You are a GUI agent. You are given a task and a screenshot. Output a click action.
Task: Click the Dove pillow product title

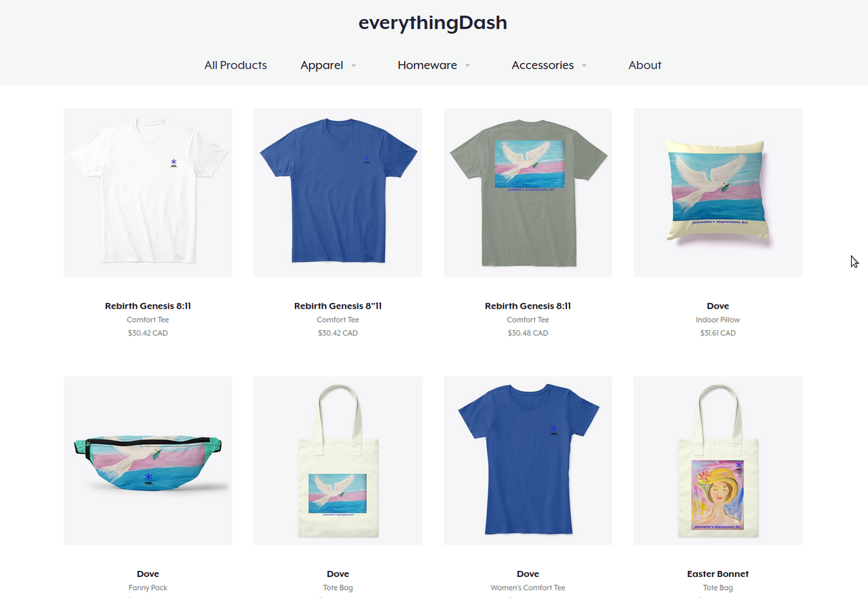717,306
